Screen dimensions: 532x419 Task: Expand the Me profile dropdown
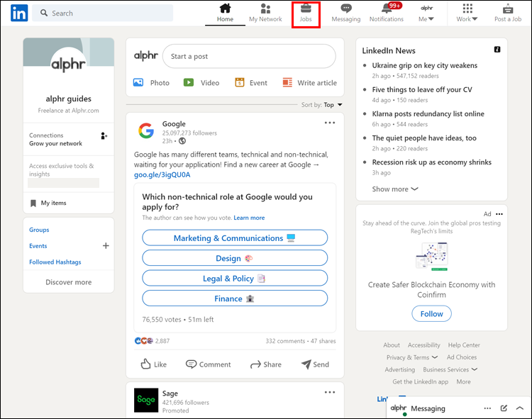coord(426,13)
